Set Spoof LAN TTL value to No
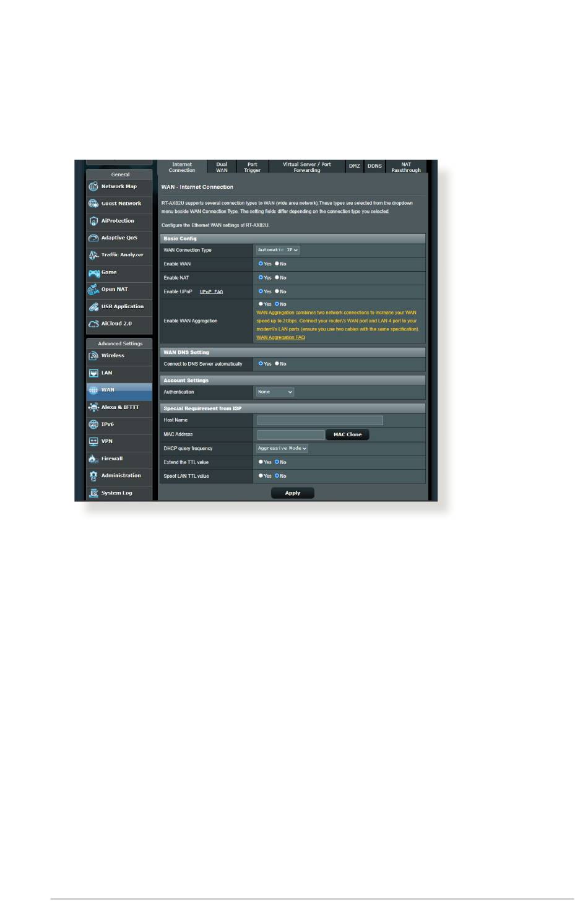Image resolution: width=588 pixels, height=919 pixels. point(277,476)
